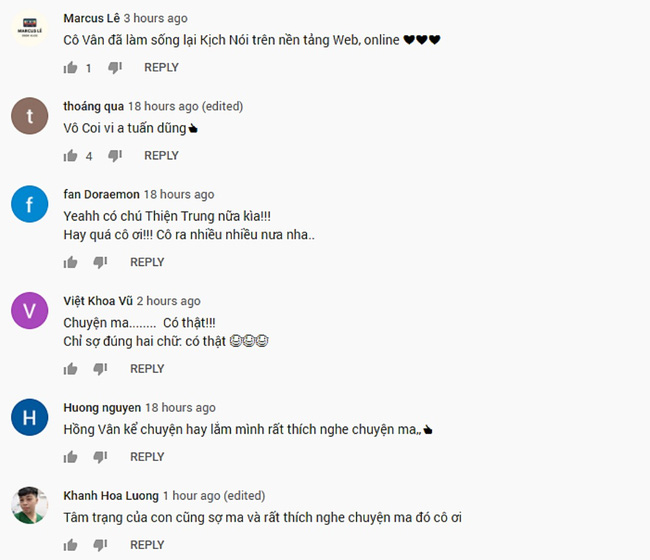Open Marcus Lê's channel via avatar

(29, 28)
